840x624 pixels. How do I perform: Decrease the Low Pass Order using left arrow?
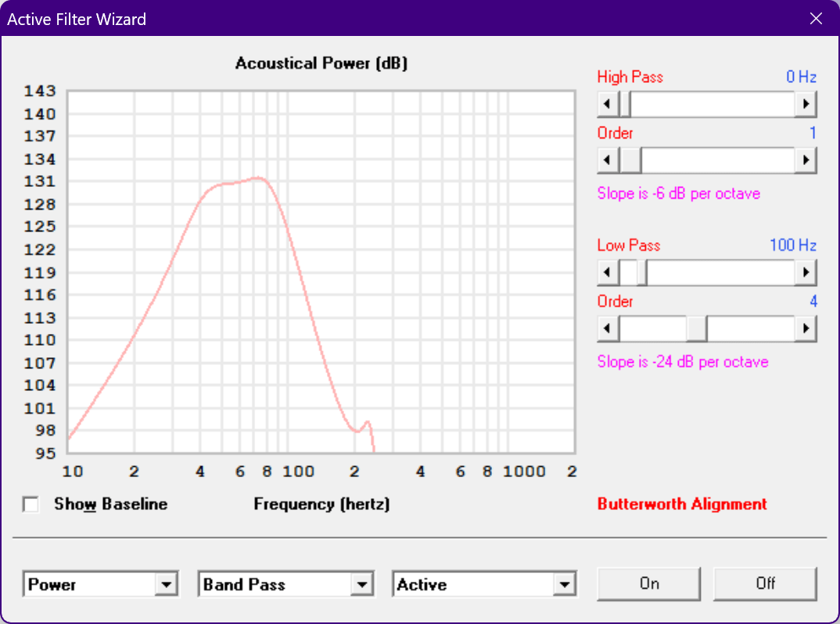click(608, 328)
